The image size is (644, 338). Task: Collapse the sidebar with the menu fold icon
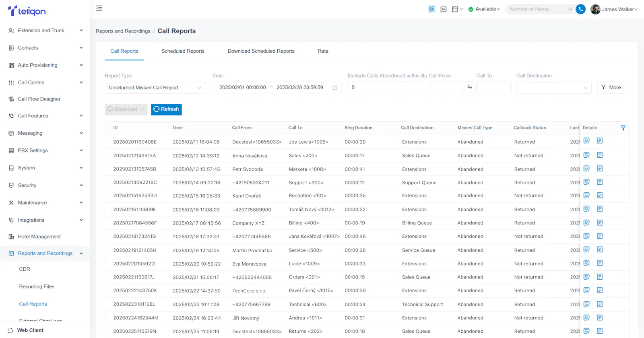click(x=99, y=8)
